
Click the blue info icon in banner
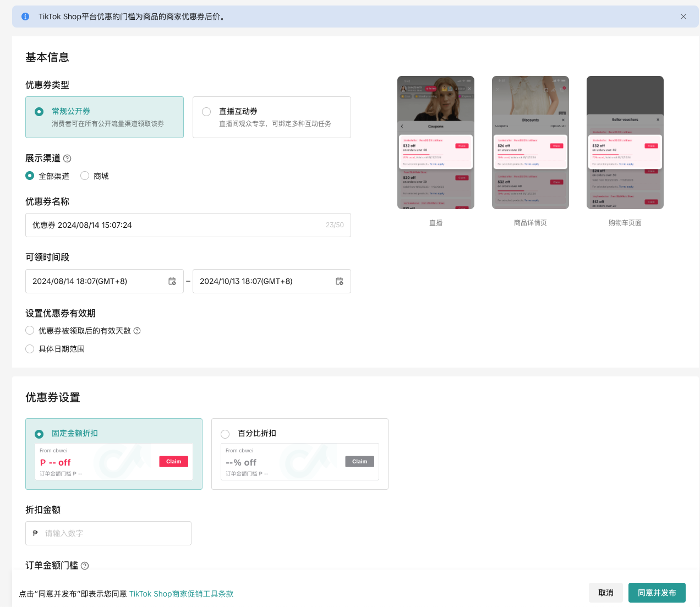point(25,17)
